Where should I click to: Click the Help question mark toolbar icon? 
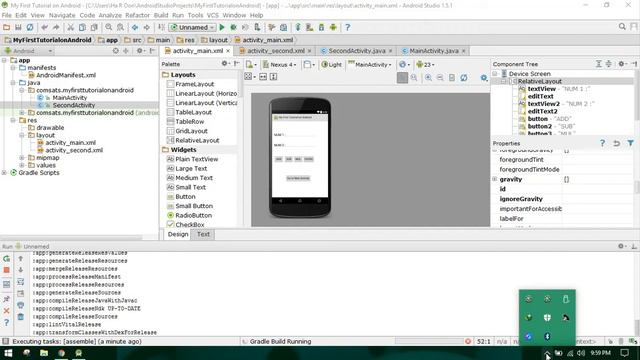pos(347,27)
